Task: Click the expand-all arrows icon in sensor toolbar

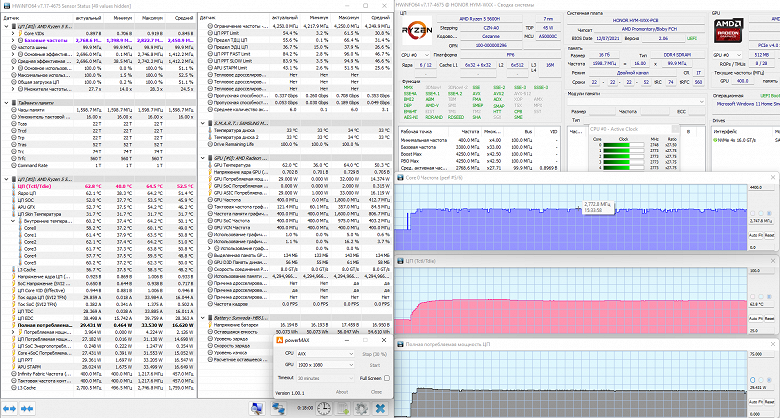Action: 10,409
